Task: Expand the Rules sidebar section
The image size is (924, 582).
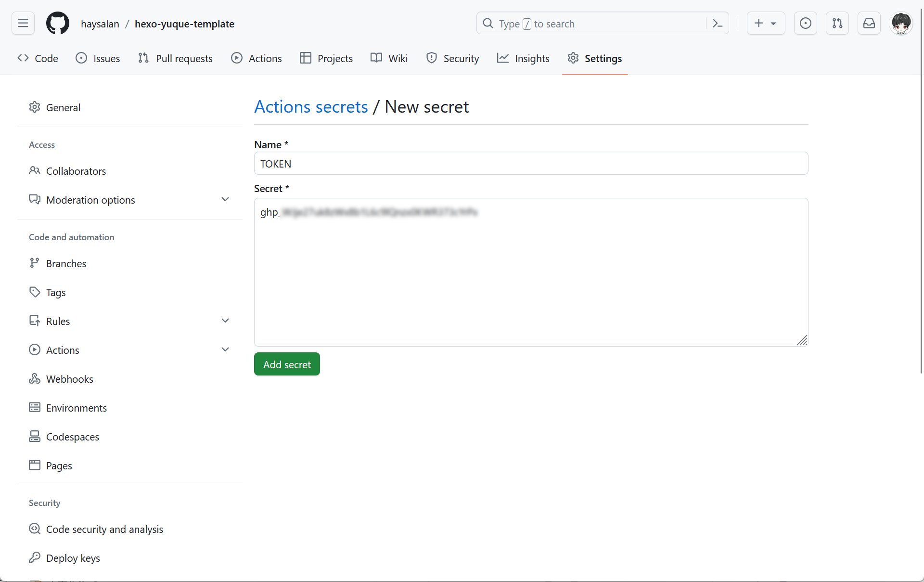Action: pyautogui.click(x=225, y=321)
